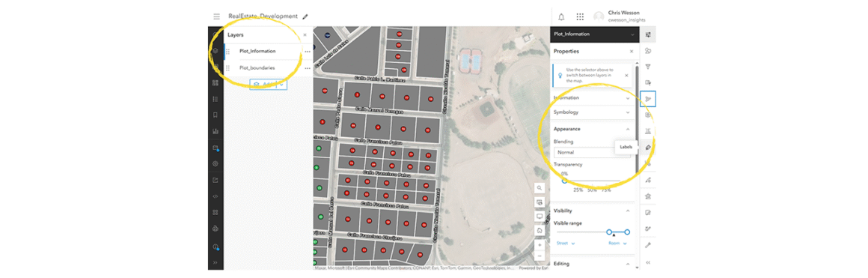Edit the map title with pencil icon
Image resolution: width=868 pixels, height=278 pixels.
[305, 16]
